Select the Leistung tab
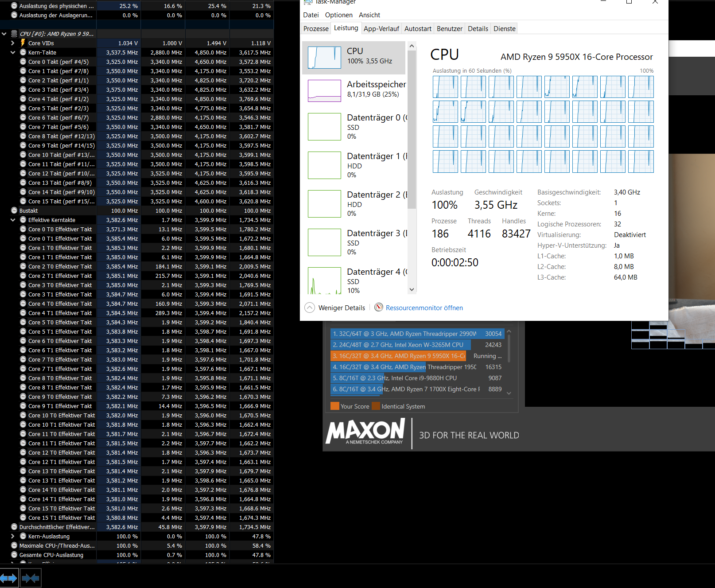Image resolution: width=715 pixels, height=588 pixels. (x=346, y=28)
